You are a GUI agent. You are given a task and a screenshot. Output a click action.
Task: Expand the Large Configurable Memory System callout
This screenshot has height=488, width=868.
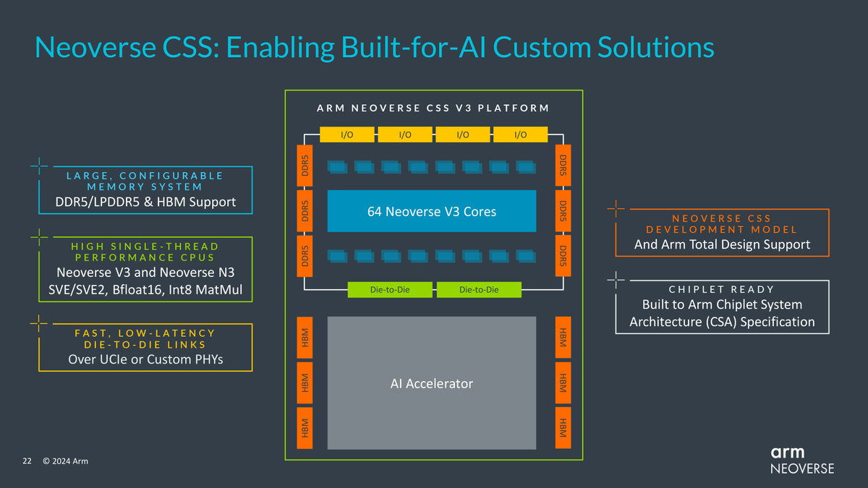[145, 189]
